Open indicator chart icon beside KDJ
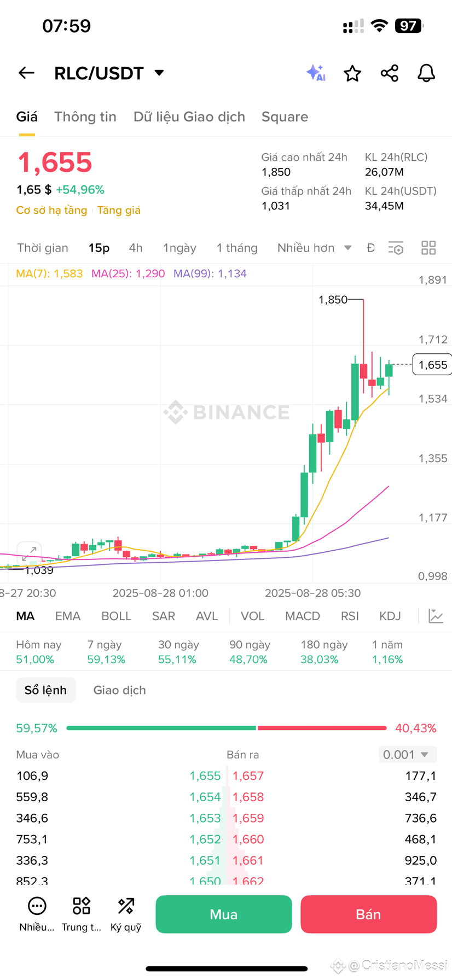 (x=436, y=616)
